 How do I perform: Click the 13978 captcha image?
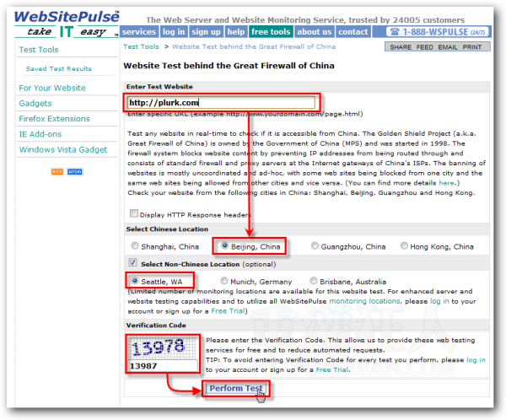pyautogui.click(x=163, y=347)
